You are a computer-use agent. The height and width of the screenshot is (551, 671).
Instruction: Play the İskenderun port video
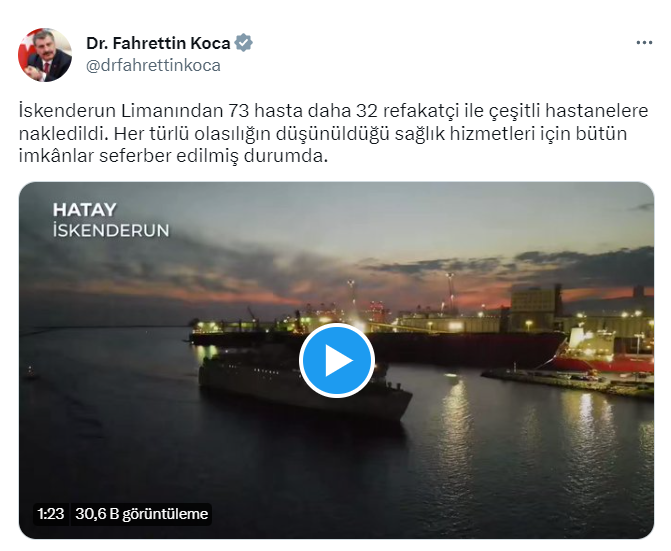(337, 360)
